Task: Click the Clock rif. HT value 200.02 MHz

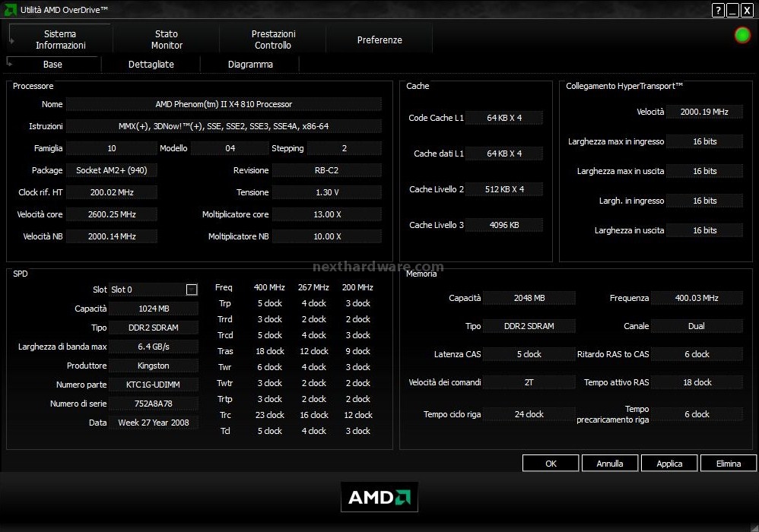Action: coord(111,192)
